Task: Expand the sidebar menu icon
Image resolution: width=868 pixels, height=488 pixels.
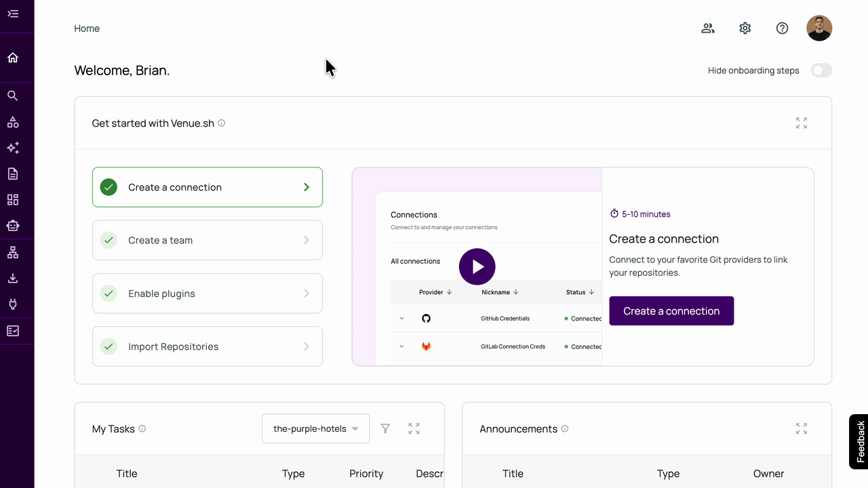Action: tap(13, 14)
